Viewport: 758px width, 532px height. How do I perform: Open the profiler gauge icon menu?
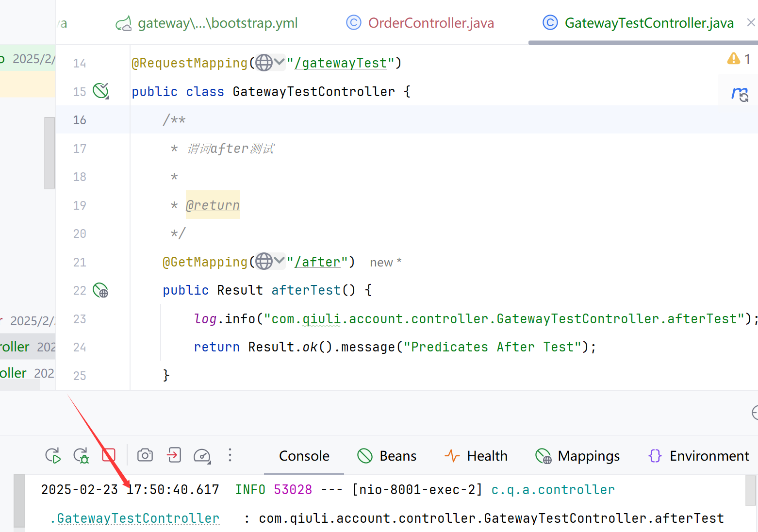[x=202, y=456]
